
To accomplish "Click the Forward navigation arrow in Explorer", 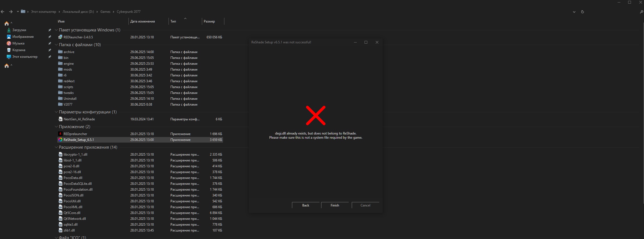I will (11, 12).
